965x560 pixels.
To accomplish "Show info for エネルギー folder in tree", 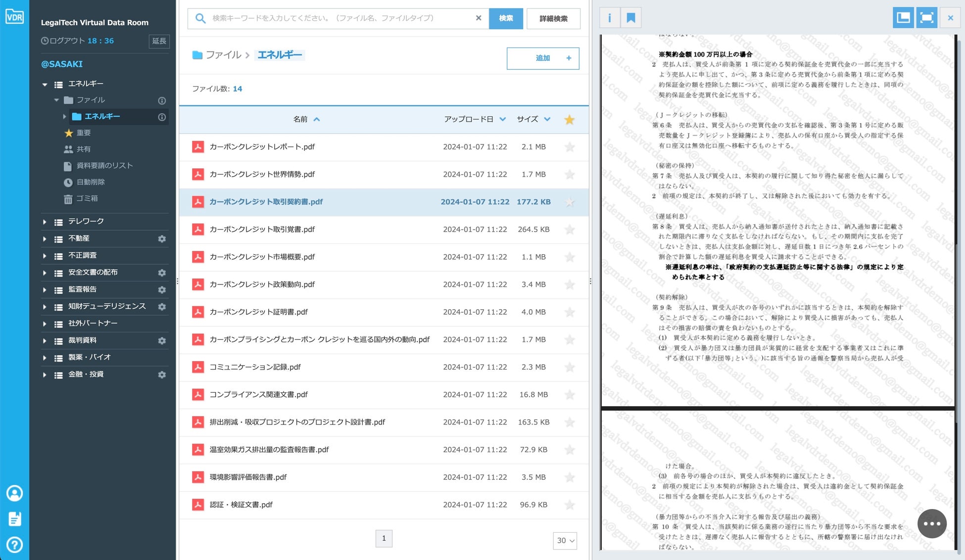I will (162, 117).
